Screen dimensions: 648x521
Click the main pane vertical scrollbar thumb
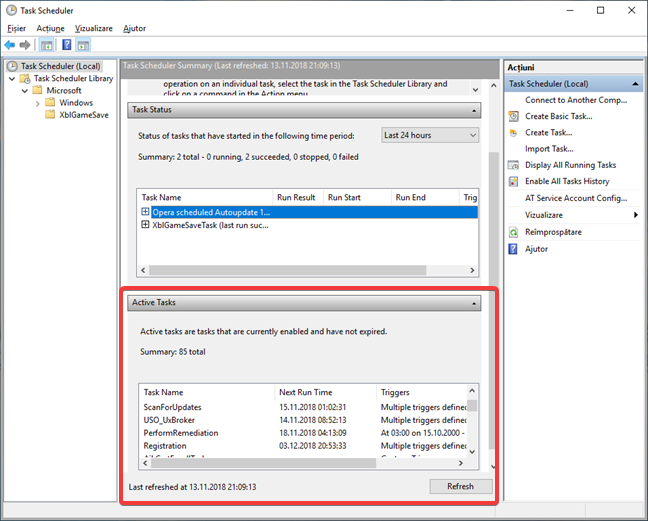click(x=493, y=302)
